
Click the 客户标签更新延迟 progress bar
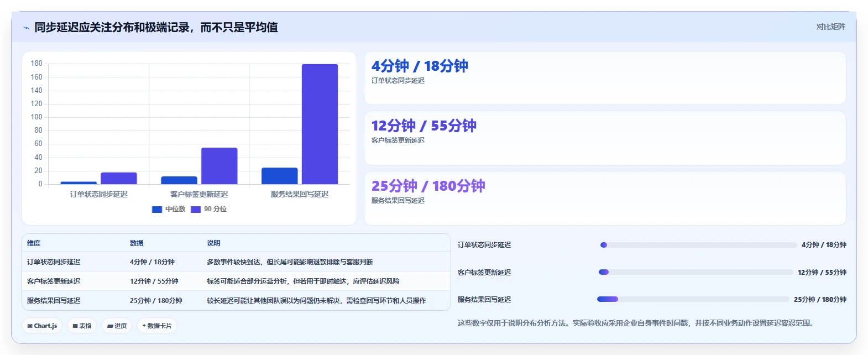pyautogui.click(x=696, y=272)
